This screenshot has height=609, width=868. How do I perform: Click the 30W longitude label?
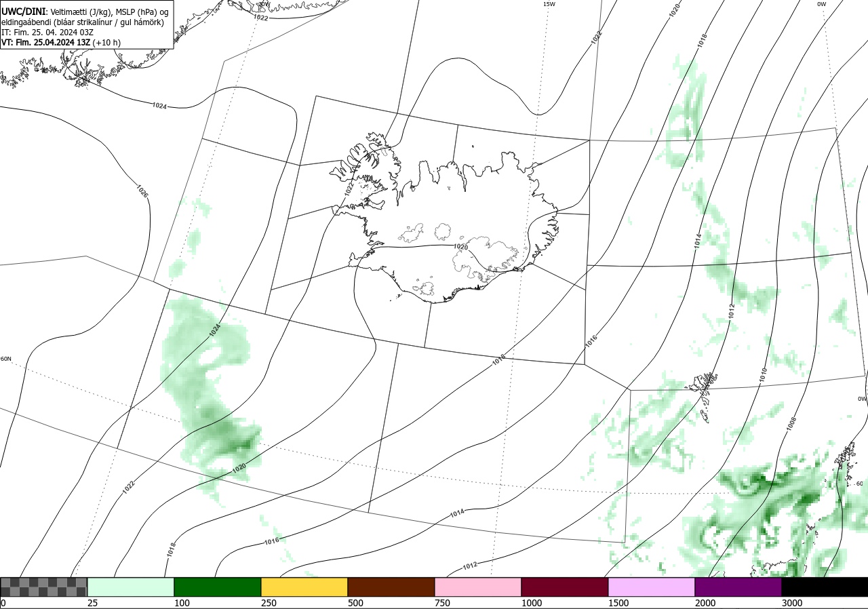[264, 4]
